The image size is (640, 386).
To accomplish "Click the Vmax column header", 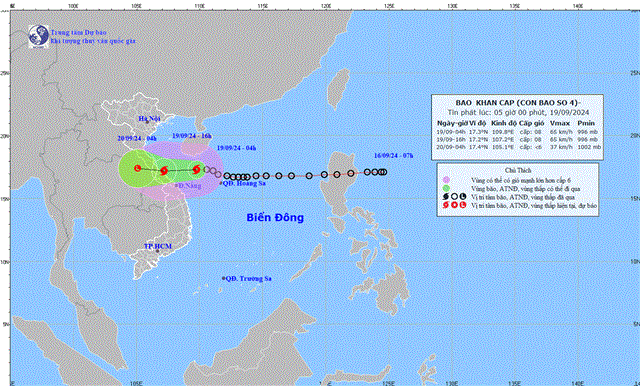I will (560, 123).
